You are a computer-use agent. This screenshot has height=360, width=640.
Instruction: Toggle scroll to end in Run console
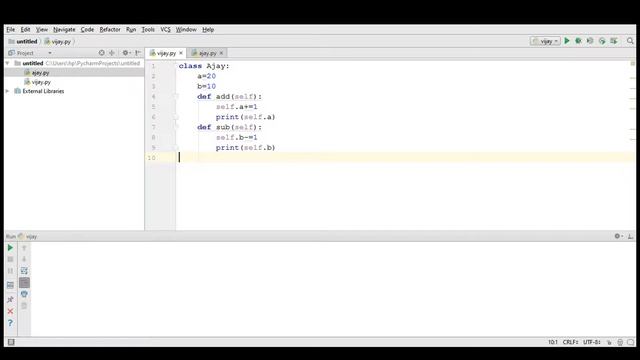[24, 282]
